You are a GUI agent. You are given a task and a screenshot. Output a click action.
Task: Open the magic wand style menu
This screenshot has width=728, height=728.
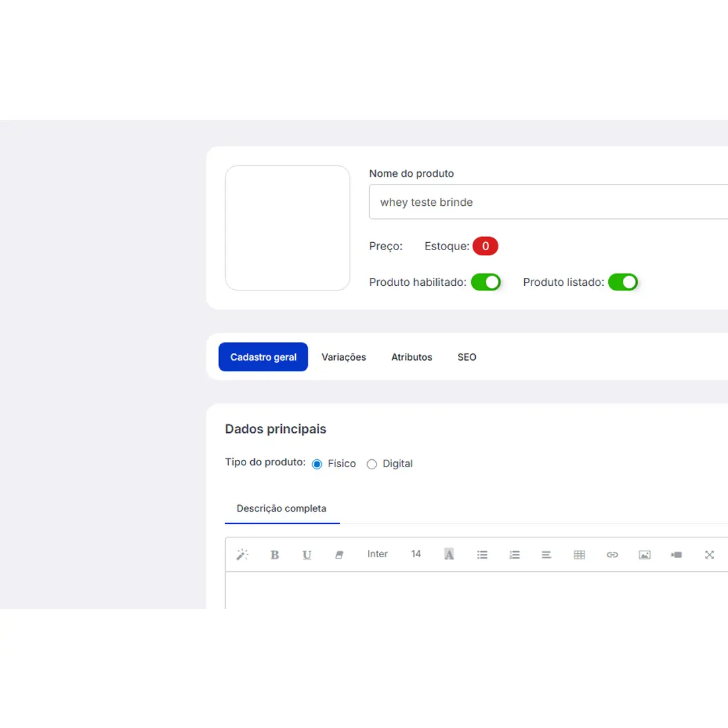pos(242,555)
